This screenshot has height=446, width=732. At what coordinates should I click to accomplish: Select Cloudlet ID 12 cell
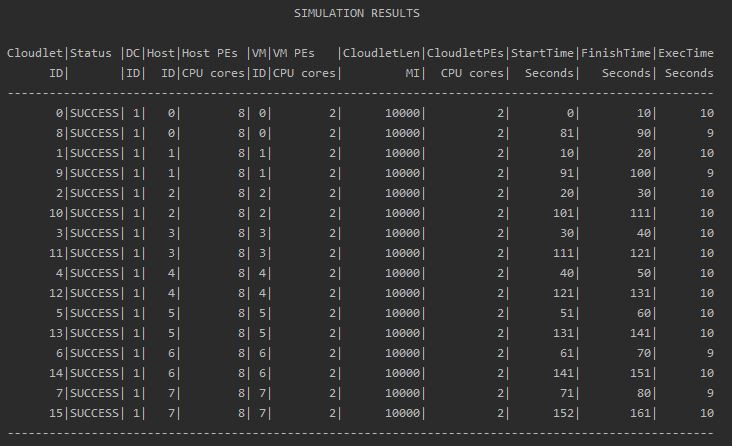coord(56,293)
